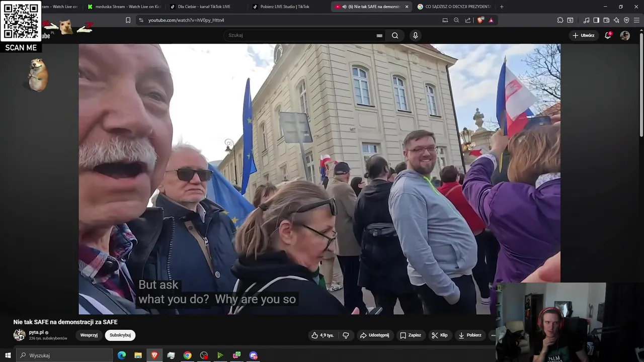
Task: Create a clip with the Klip button
Action: coord(440,335)
